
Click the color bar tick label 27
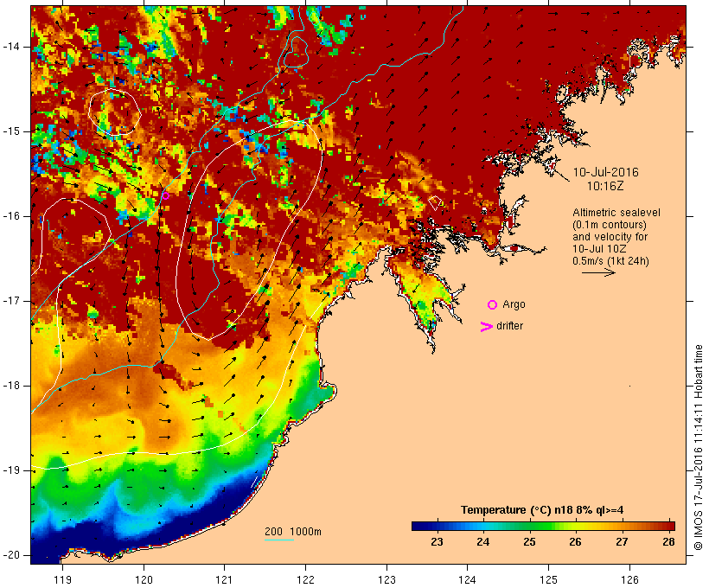coord(622,542)
